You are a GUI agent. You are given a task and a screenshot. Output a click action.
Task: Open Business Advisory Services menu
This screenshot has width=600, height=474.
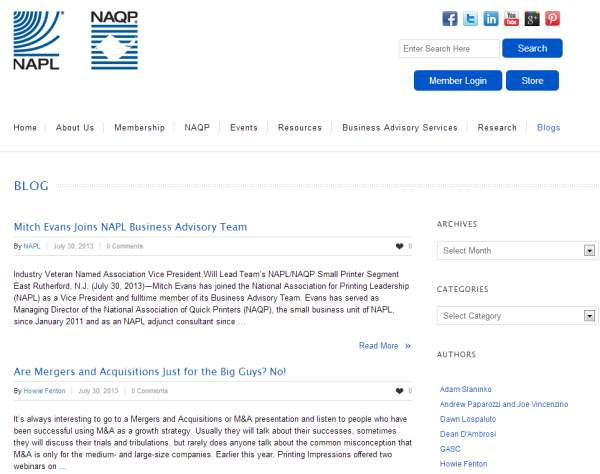point(400,127)
